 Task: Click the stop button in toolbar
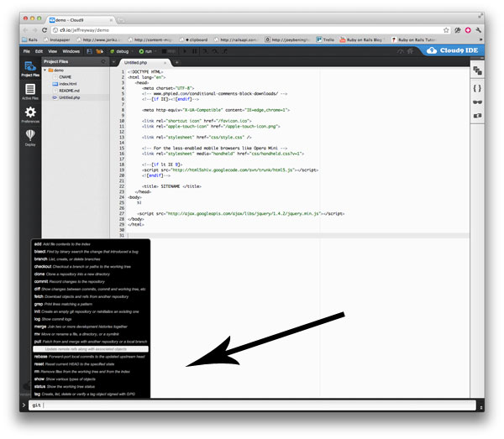coord(169,51)
